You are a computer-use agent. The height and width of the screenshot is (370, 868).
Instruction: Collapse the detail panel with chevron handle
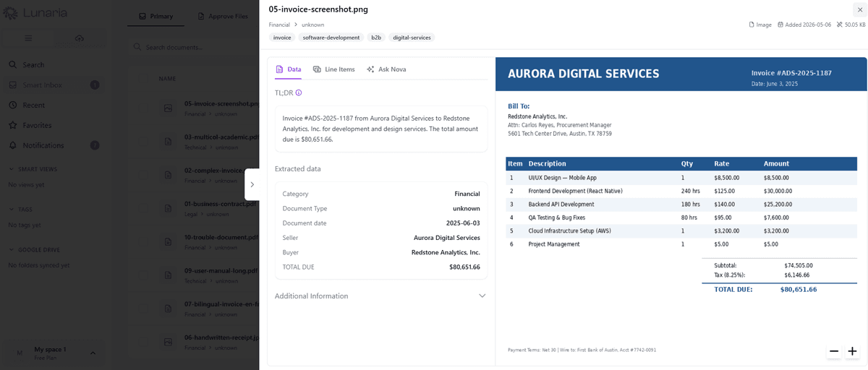[252, 184]
